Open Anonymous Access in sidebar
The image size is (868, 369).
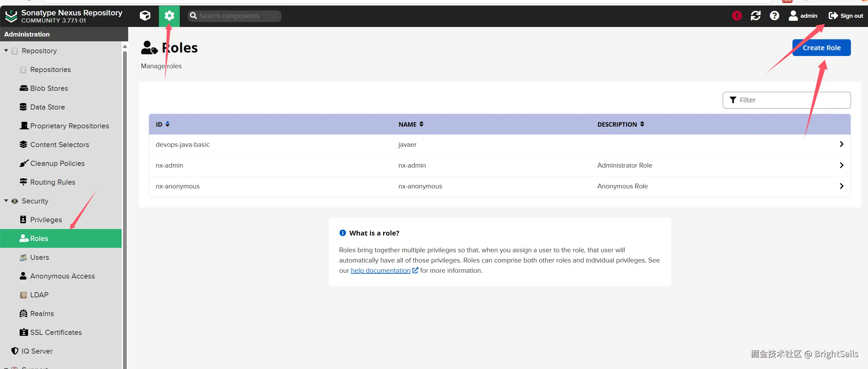pyautogui.click(x=63, y=276)
